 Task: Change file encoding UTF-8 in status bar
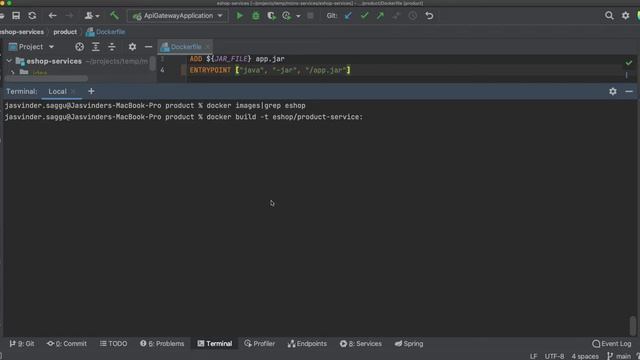554,356
